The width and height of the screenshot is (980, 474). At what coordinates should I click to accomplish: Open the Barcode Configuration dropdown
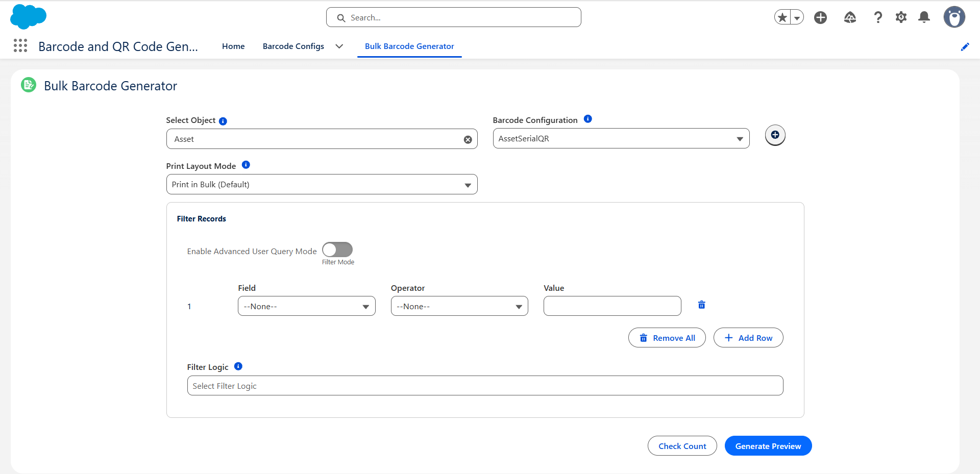coord(621,138)
